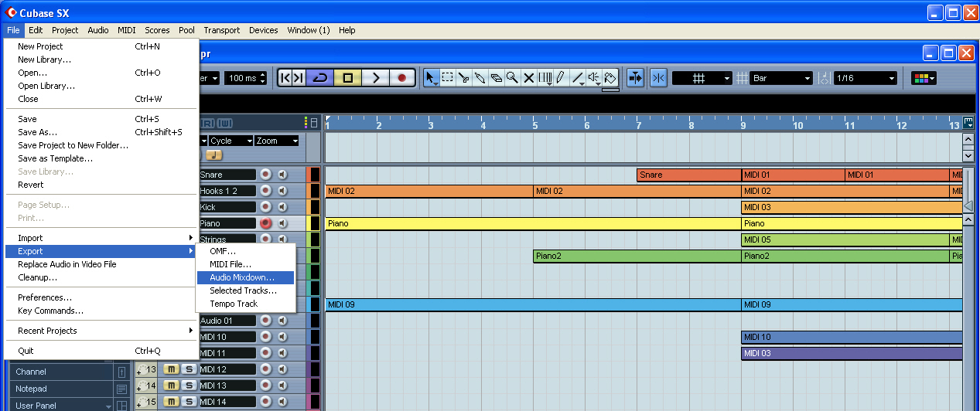The image size is (980, 411).
Task: Expand the Recent Projects submenu
Action: [x=101, y=331]
